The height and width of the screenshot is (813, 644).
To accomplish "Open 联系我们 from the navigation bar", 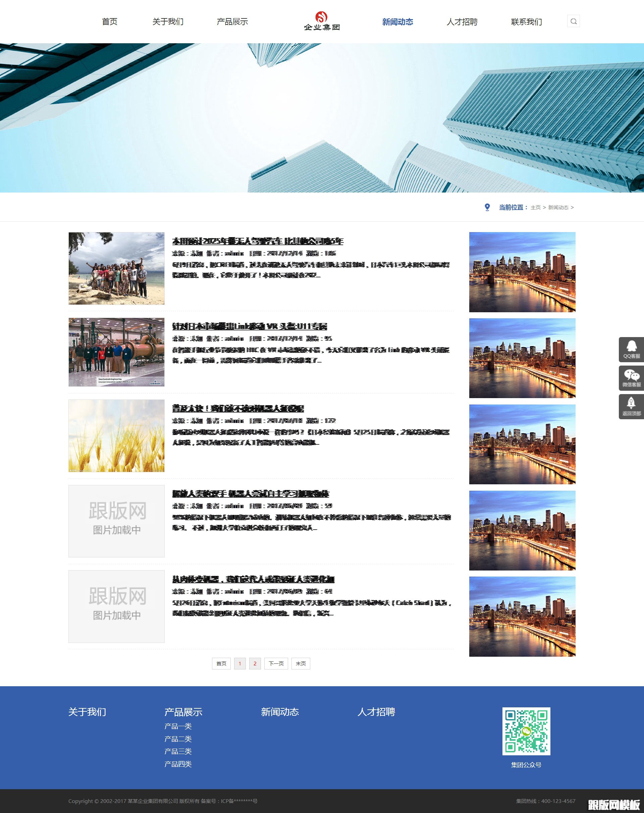I will click(x=526, y=21).
